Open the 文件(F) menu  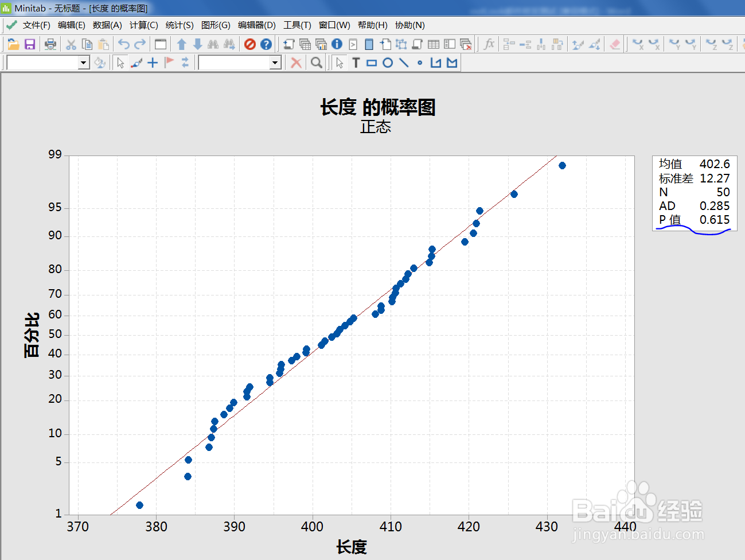pyautogui.click(x=36, y=25)
